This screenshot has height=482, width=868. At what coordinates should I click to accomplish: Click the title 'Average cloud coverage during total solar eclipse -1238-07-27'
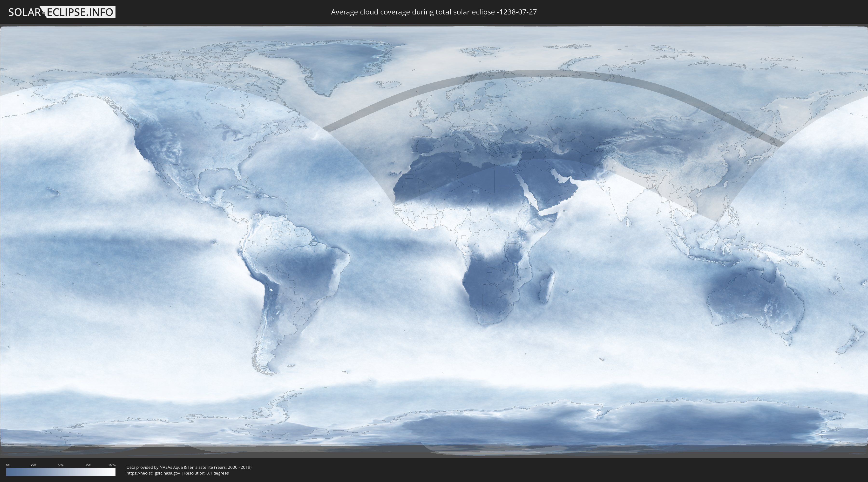(434, 12)
